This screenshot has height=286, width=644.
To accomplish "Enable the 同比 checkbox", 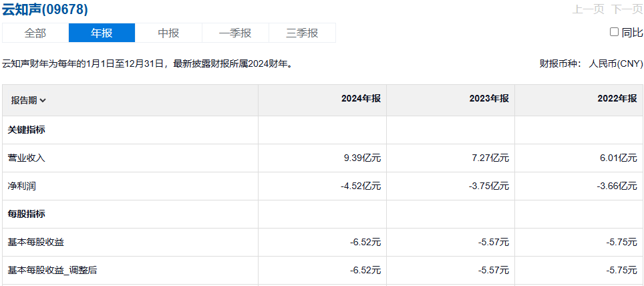I will point(614,32).
